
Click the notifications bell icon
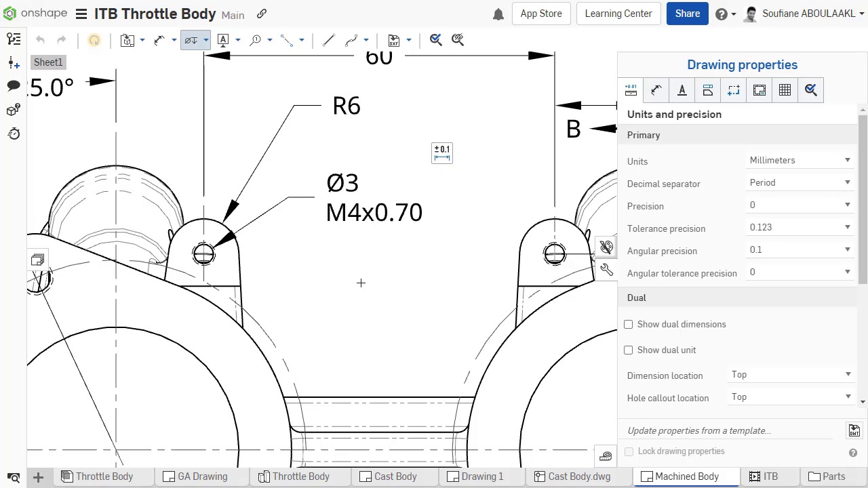[498, 14]
